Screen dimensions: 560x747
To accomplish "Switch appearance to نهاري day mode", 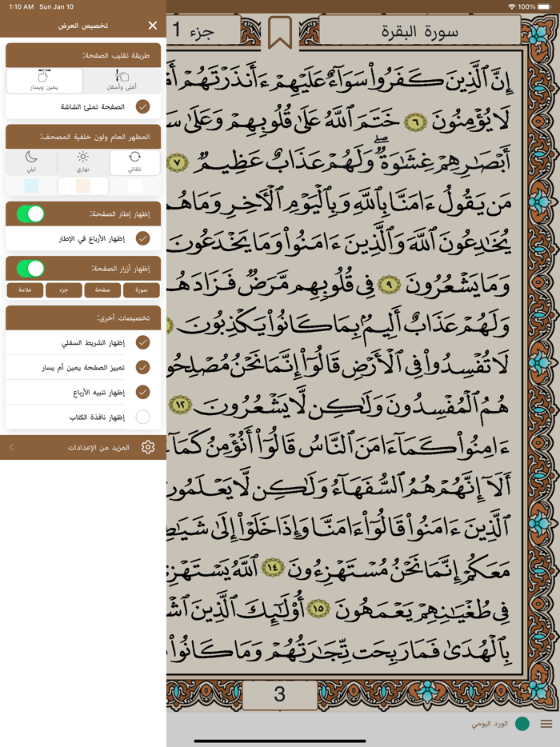I will [83, 162].
